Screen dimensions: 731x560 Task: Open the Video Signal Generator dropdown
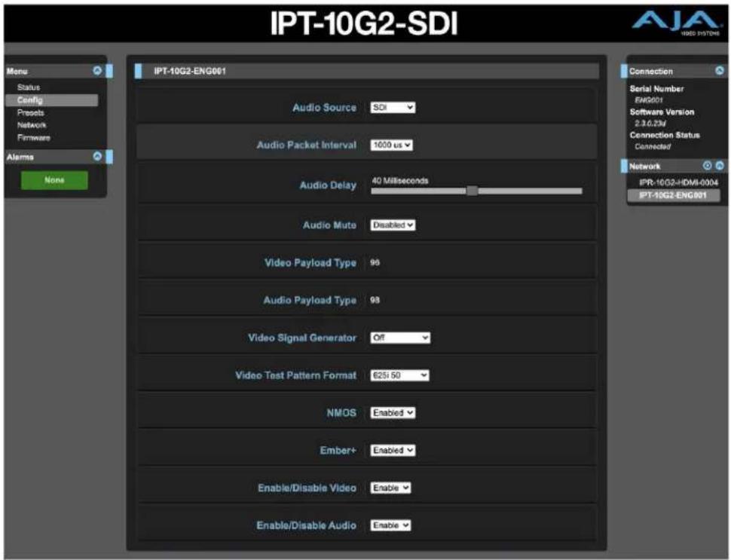click(x=400, y=338)
